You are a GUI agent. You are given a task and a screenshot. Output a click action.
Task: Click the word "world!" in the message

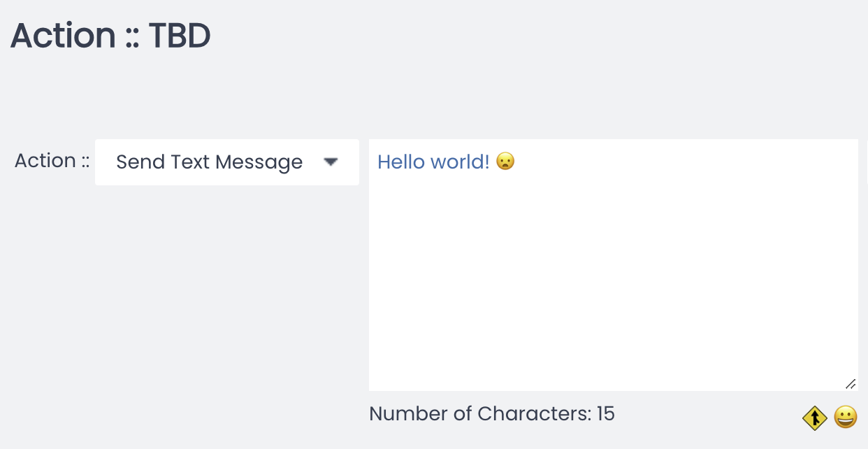pyautogui.click(x=461, y=162)
